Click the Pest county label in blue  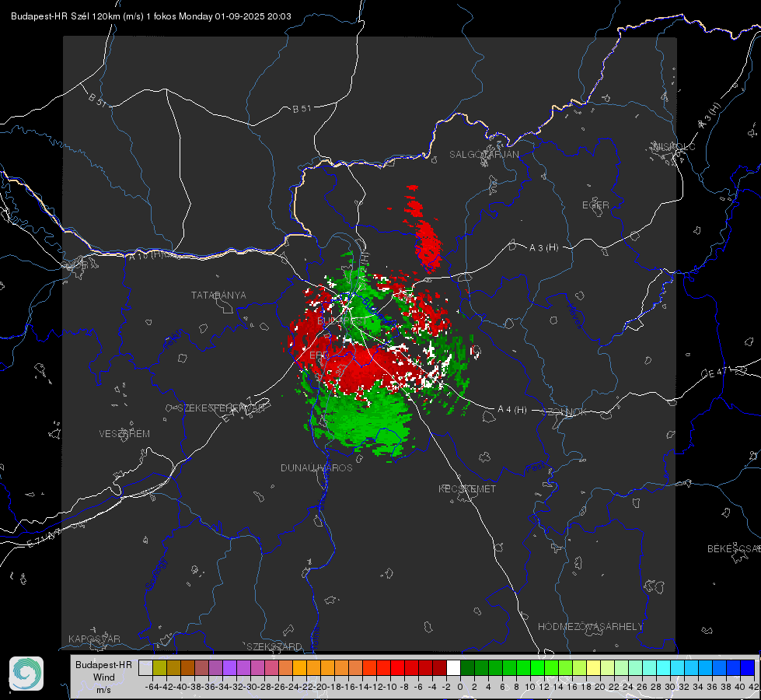click(535, 467)
